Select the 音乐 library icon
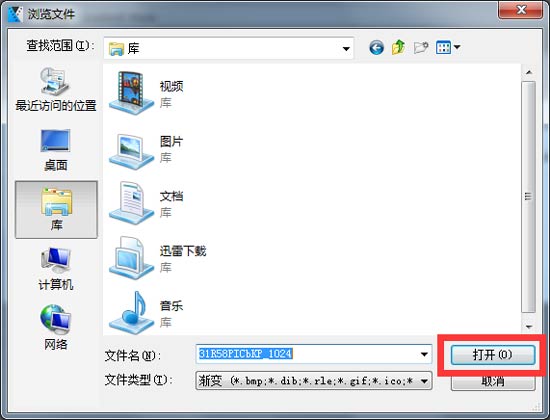 point(131,313)
